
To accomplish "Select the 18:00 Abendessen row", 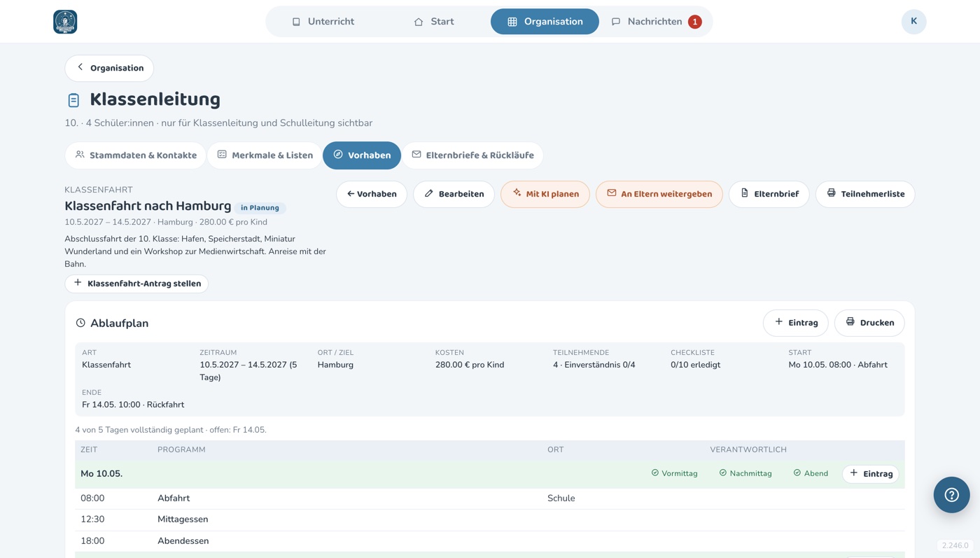I will 490,541.
